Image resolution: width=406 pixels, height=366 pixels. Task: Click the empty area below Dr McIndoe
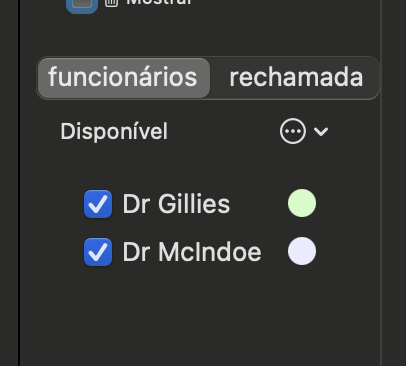(200, 317)
